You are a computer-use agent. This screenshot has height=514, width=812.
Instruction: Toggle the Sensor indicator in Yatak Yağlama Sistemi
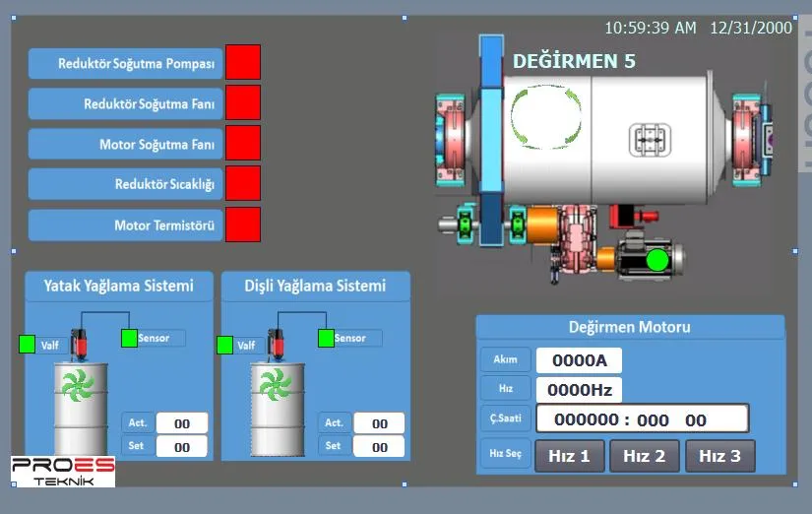(x=130, y=338)
